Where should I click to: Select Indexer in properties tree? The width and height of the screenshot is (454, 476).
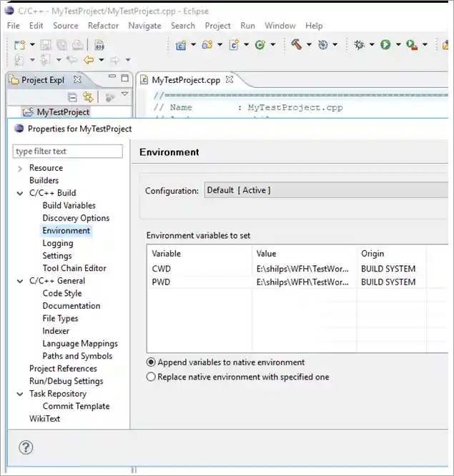coord(56,331)
